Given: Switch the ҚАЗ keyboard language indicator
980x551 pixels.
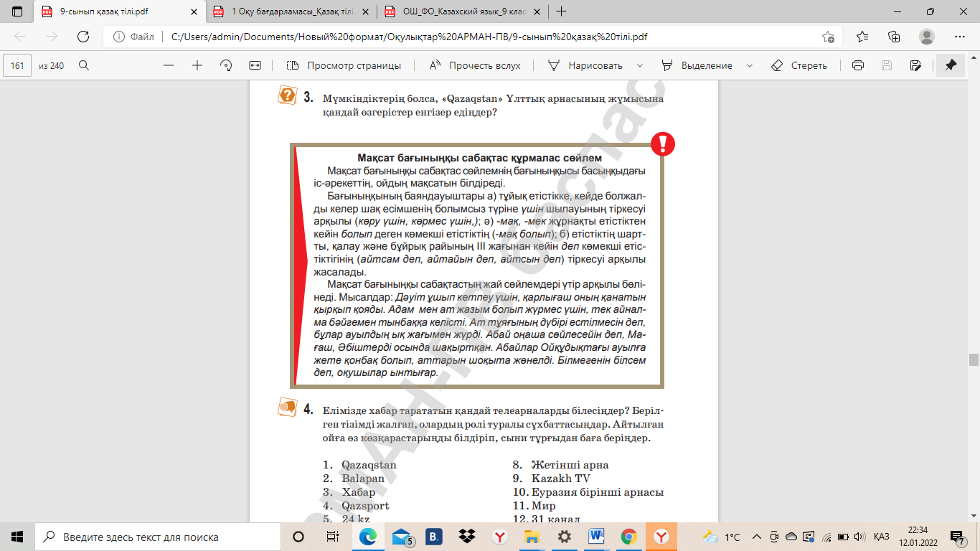Looking at the screenshot, I should (882, 537).
